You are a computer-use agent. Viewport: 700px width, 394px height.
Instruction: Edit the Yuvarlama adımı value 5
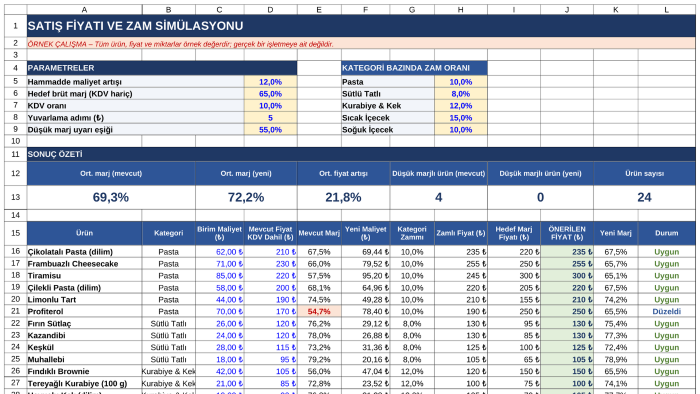(x=271, y=118)
